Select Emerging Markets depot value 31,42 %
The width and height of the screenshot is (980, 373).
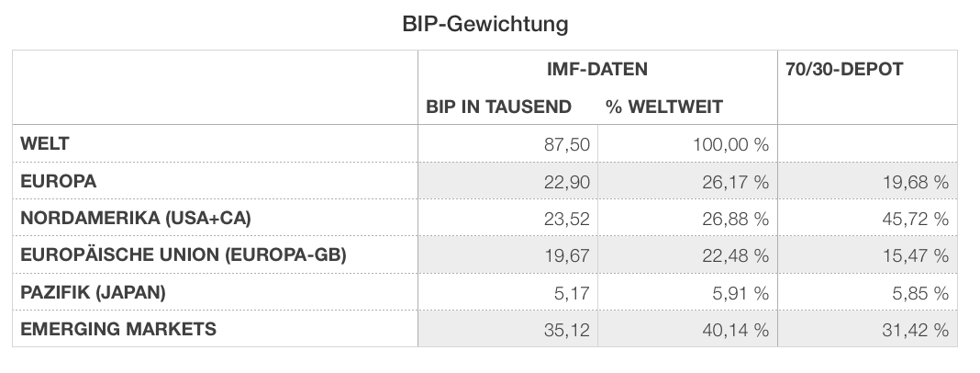click(915, 330)
